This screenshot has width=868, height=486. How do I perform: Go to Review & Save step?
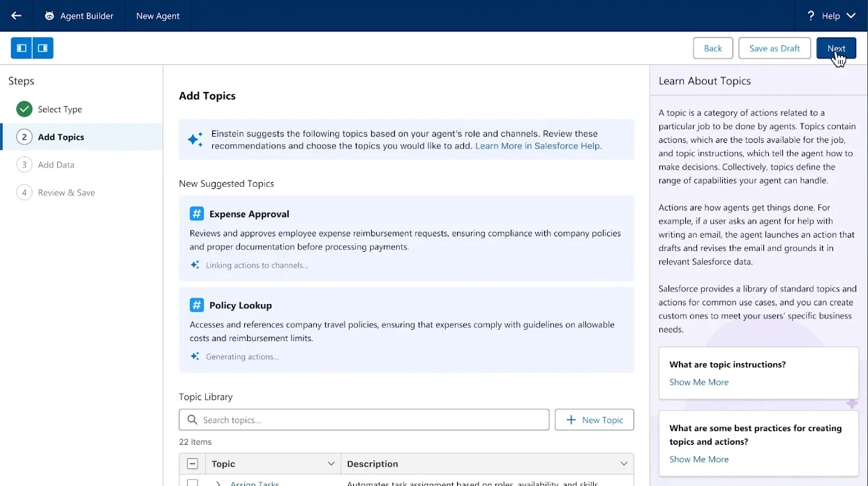point(66,192)
